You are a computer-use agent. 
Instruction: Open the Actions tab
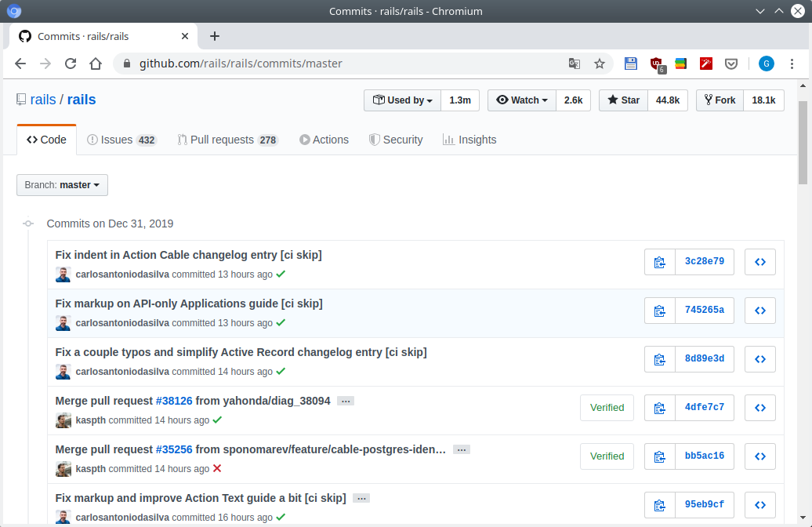324,140
